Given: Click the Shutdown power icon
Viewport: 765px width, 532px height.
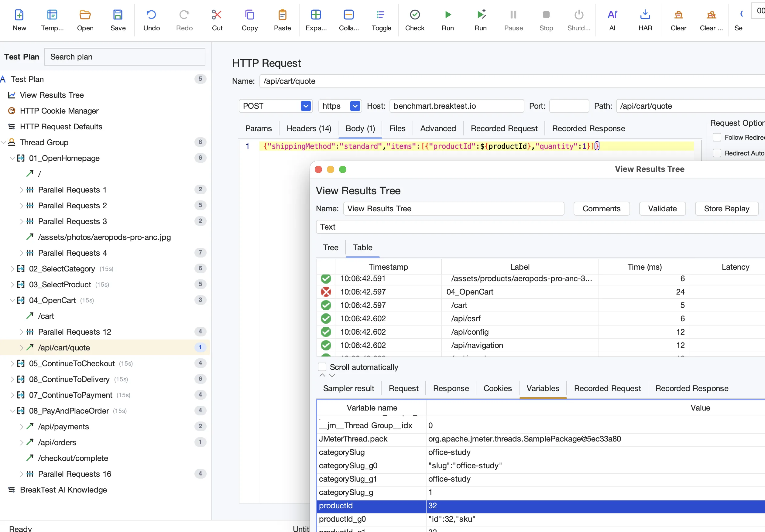Looking at the screenshot, I should pos(579,15).
